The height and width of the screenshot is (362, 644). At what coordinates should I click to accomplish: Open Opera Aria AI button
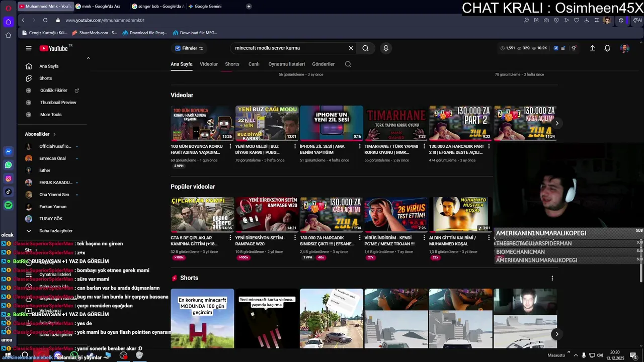637,20
